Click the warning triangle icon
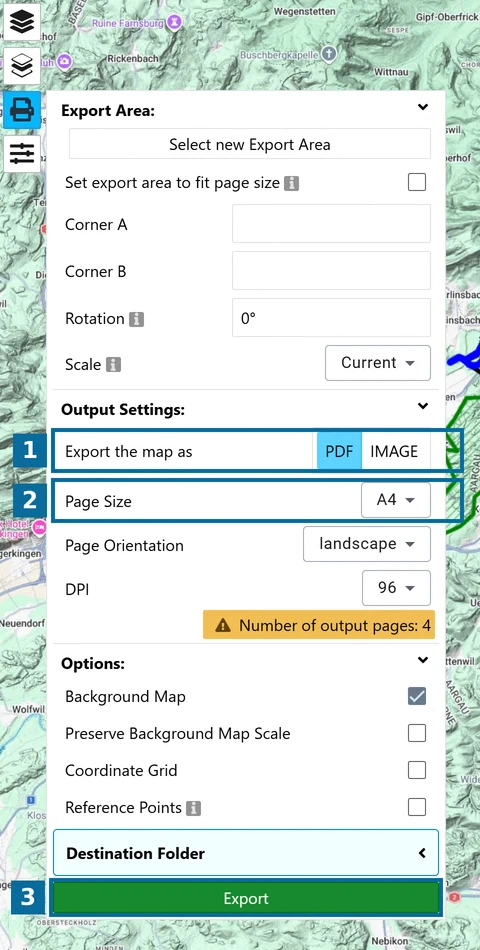Image resolution: width=480 pixels, height=950 pixels. 223,625
